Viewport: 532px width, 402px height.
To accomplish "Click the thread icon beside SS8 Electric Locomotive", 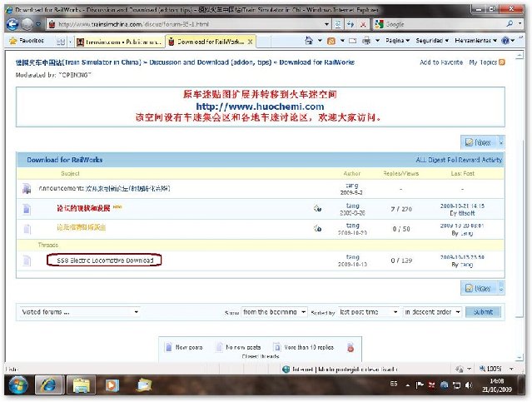I will click(26, 261).
